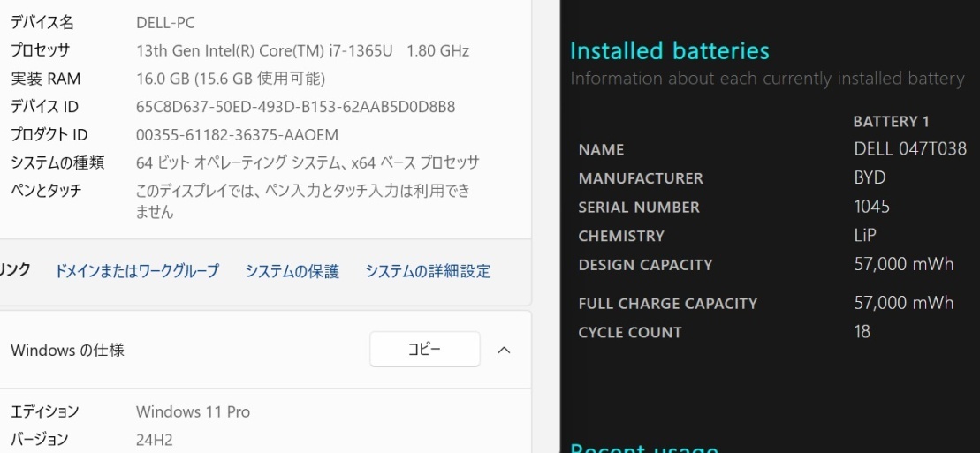Click the バージョン label
This screenshot has height=453, width=980.
tap(39, 439)
